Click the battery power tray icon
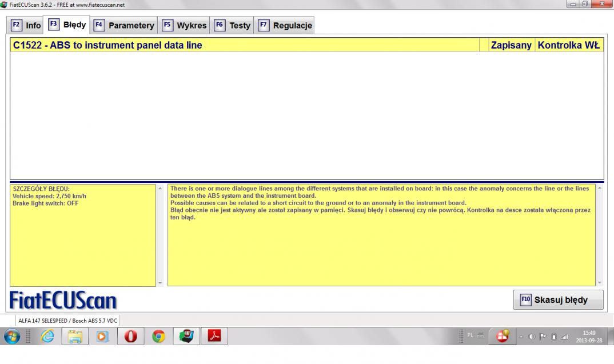The image size is (614, 364). [x=554, y=337]
